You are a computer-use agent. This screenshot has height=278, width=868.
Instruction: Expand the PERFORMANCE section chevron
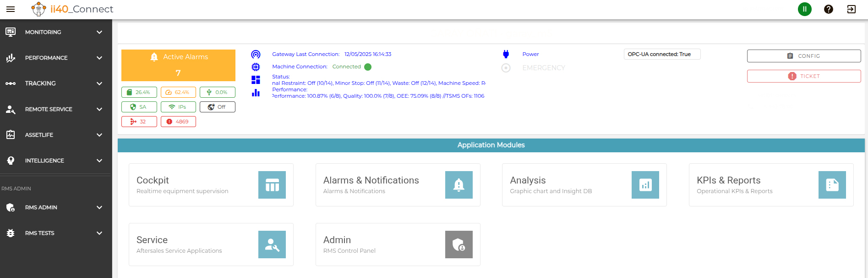coord(99,58)
